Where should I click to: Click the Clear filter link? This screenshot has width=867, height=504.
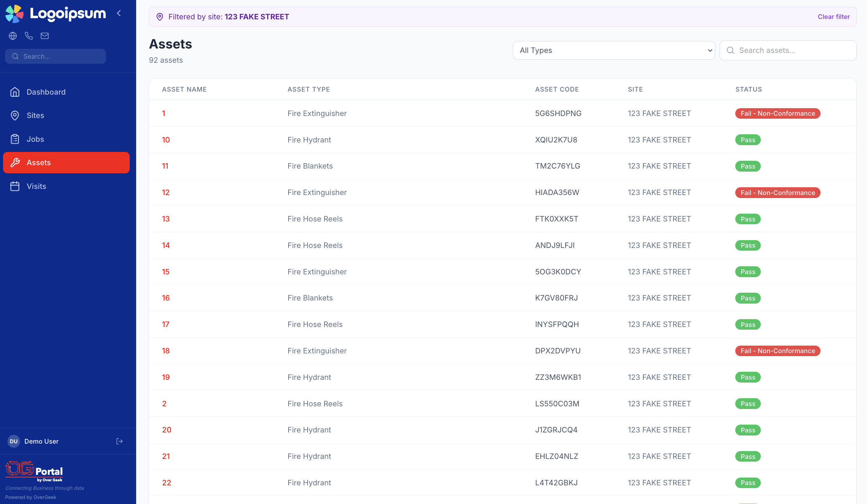[x=833, y=17]
